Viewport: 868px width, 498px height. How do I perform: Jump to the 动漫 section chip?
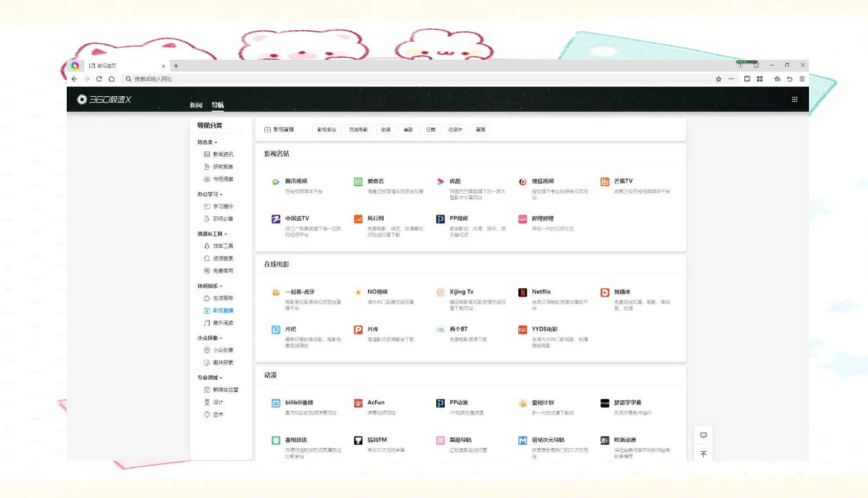(x=386, y=130)
